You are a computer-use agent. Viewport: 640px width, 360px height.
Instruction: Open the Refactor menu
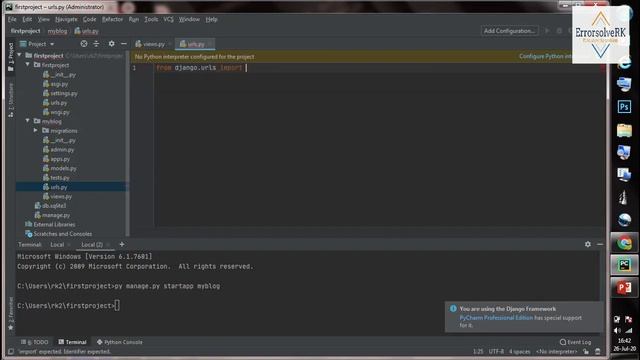pos(112,19)
